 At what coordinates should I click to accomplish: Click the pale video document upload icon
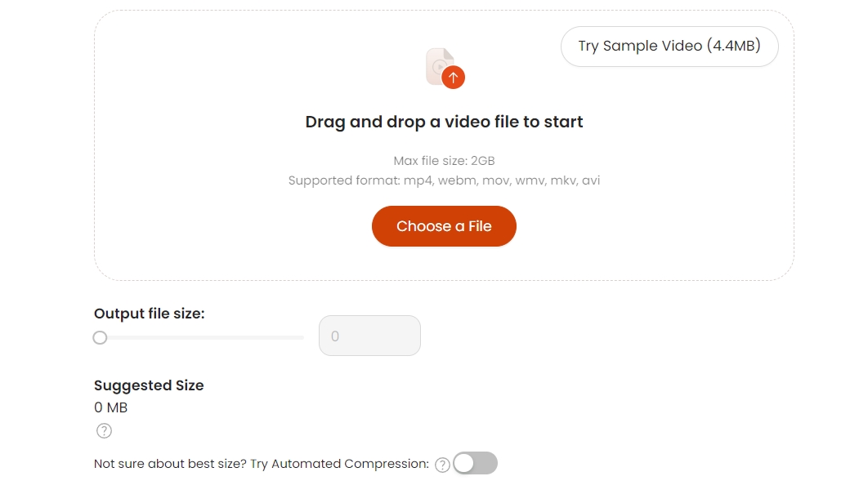pyautogui.click(x=440, y=65)
